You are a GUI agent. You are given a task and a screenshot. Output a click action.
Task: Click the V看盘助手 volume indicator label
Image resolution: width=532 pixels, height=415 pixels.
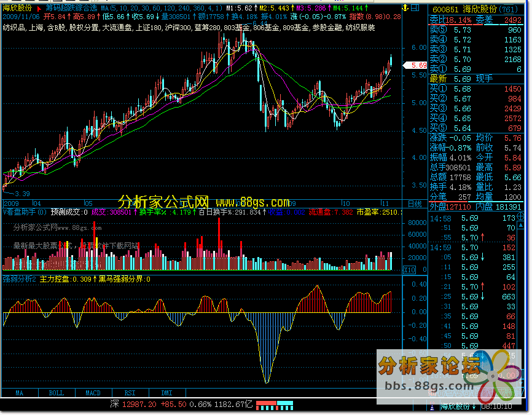point(25,213)
